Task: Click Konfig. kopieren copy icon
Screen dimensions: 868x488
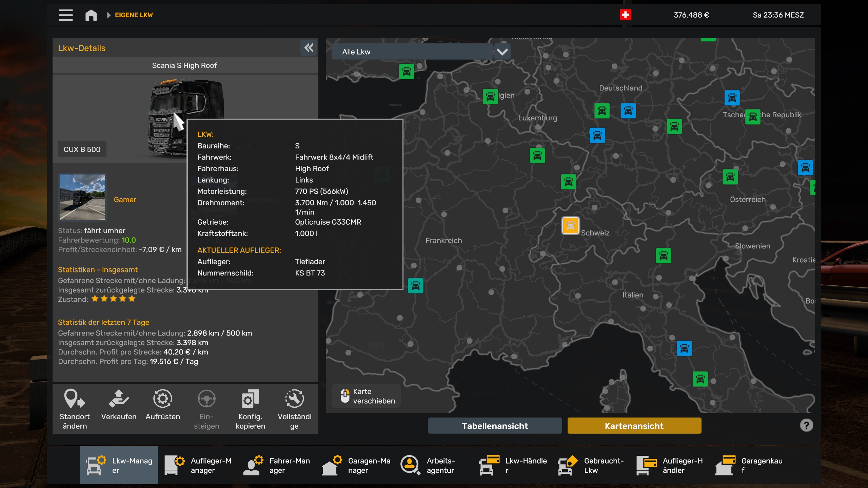Action: pyautogui.click(x=250, y=399)
